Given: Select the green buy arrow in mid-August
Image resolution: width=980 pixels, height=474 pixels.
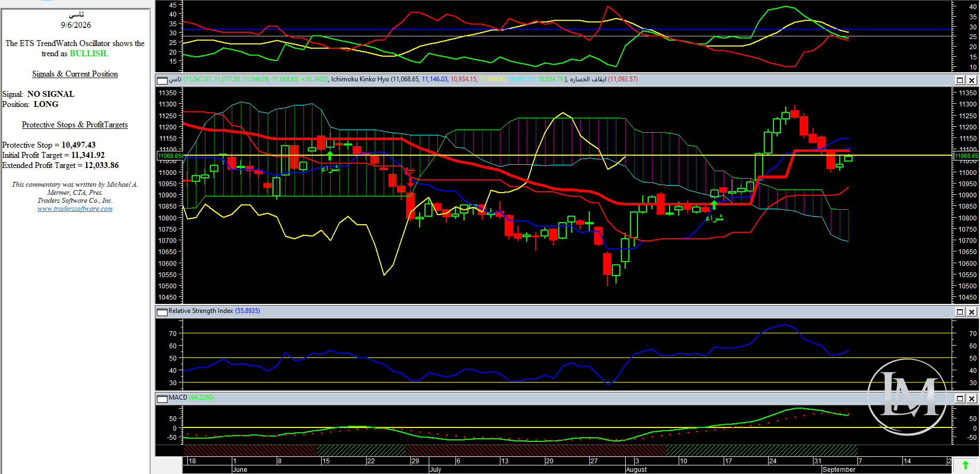Looking at the screenshot, I should pos(714,205).
